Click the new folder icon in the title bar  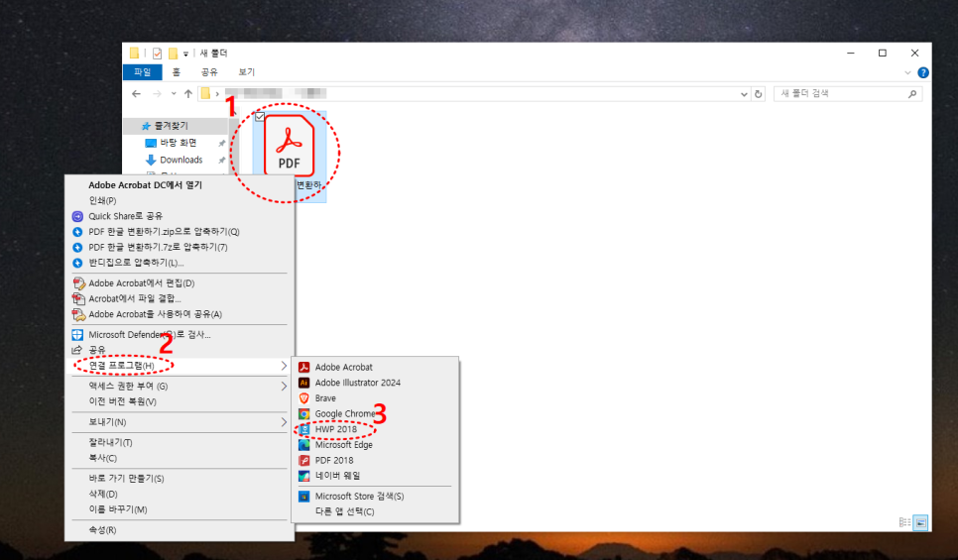pyautogui.click(x=173, y=54)
